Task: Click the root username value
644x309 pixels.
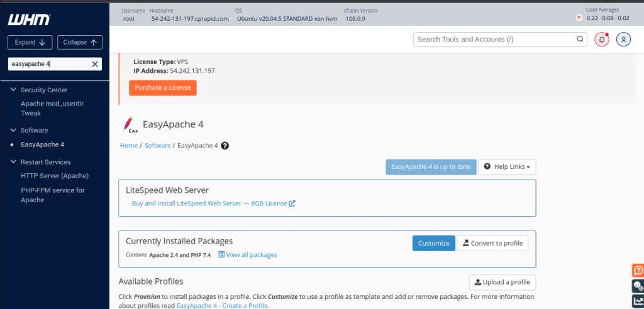Action: (x=129, y=18)
